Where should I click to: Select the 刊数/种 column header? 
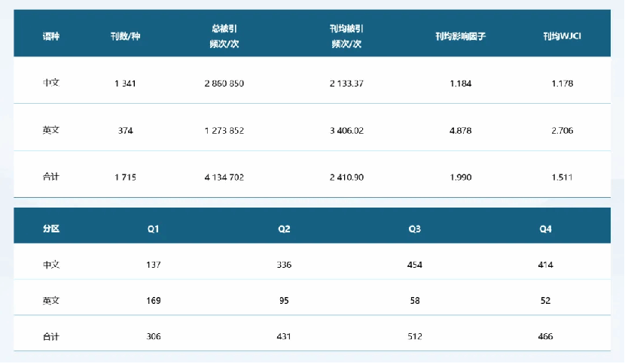click(125, 36)
